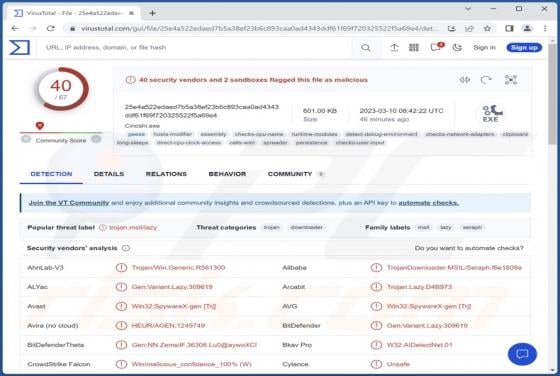Image resolution: width=560 pixels, height=376 pixels.
Task: Click the bookmark star icon
Action: point(487,29)
